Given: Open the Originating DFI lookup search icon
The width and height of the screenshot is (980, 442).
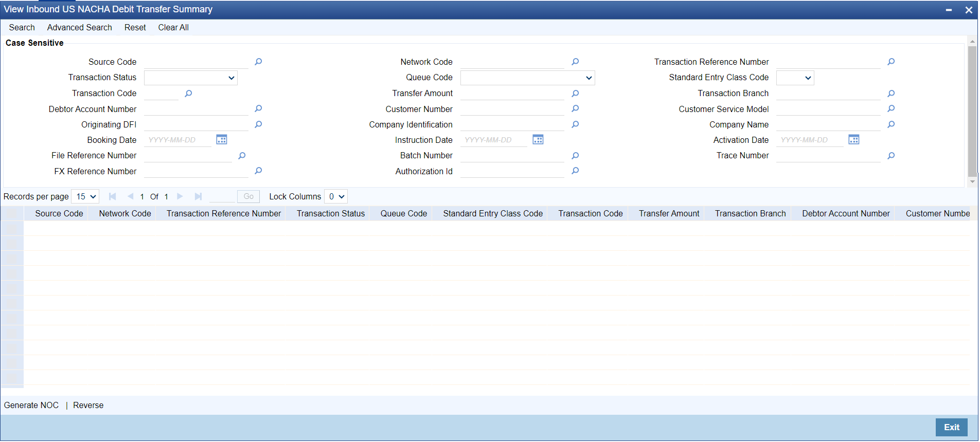Looking at the screenshot, I should [x=258, y=124].
